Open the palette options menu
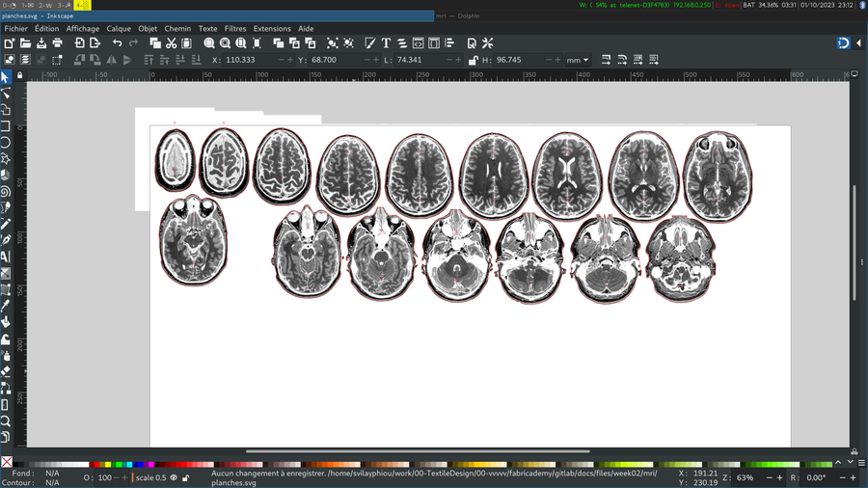Screen dimensions: 868x488 (x=861, y=463)
